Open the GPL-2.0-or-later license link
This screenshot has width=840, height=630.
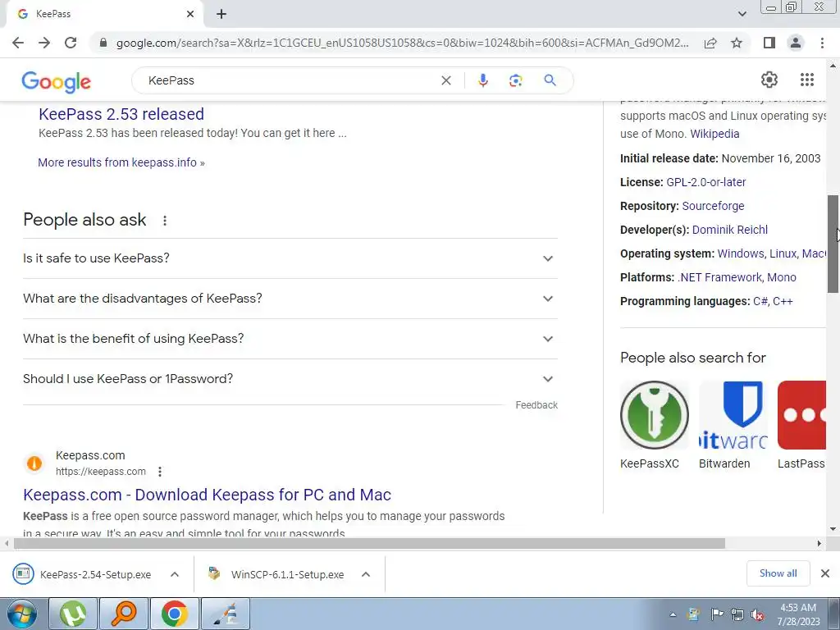pyautogui.click(x=706, y=182)
